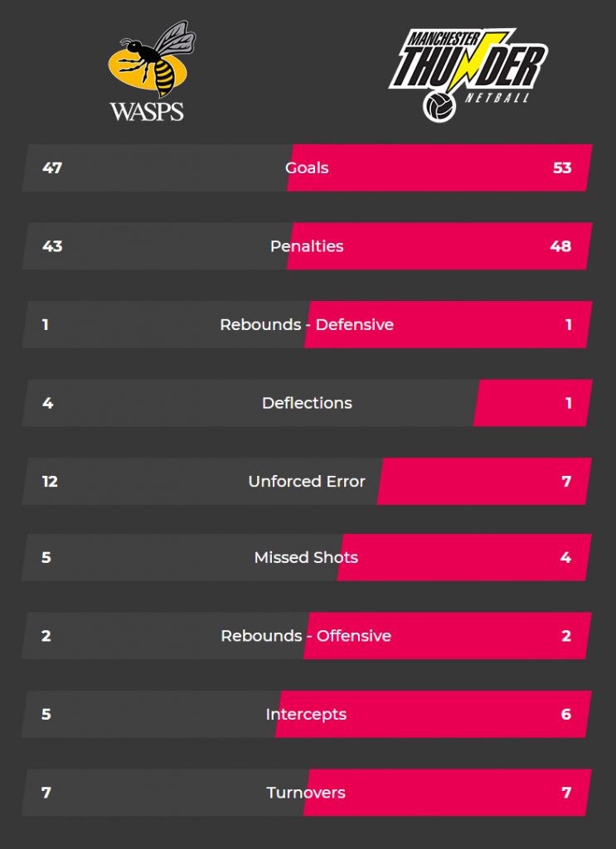616x849 pixels.
Task: Click Wasps deflections value 4
Action: click(47, 403)
